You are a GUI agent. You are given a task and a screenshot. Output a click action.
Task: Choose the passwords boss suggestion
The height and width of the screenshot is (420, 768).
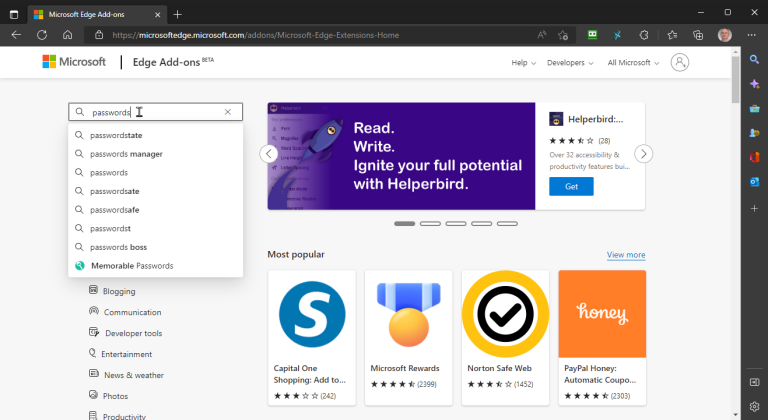(x=155, y=247)
